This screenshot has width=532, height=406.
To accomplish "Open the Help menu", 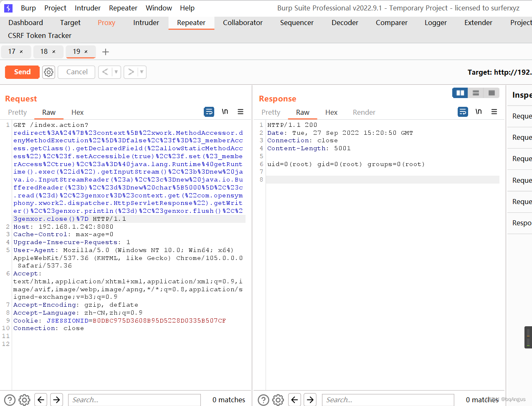I will pyautogui.click(x=187, y=8).
